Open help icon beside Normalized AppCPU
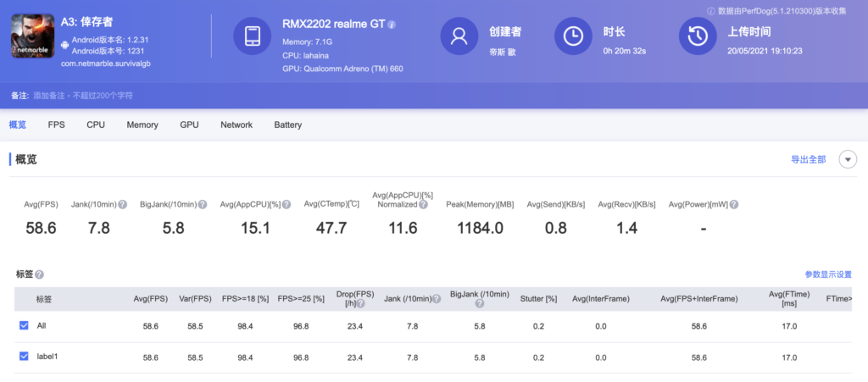This screenshot has height=382, width=868. click(423, 204)
